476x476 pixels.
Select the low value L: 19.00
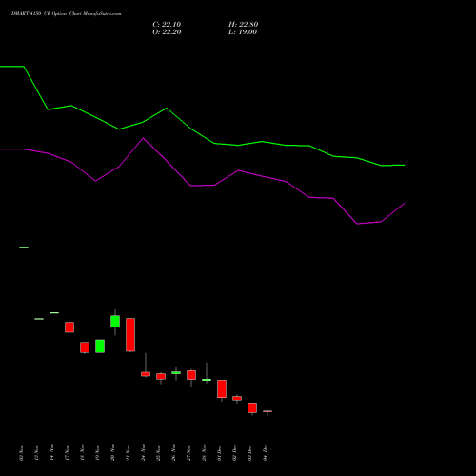click(243, 32)
